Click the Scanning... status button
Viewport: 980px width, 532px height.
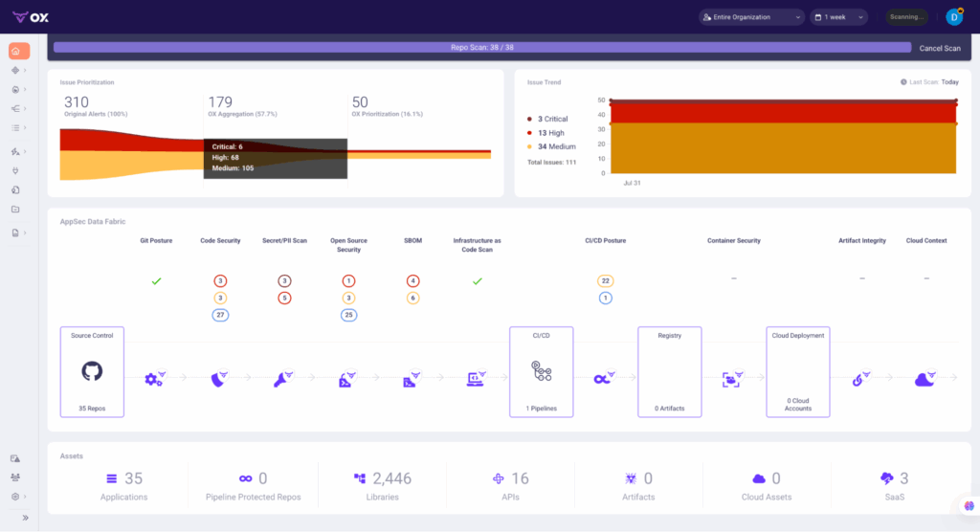pos(905,16)
